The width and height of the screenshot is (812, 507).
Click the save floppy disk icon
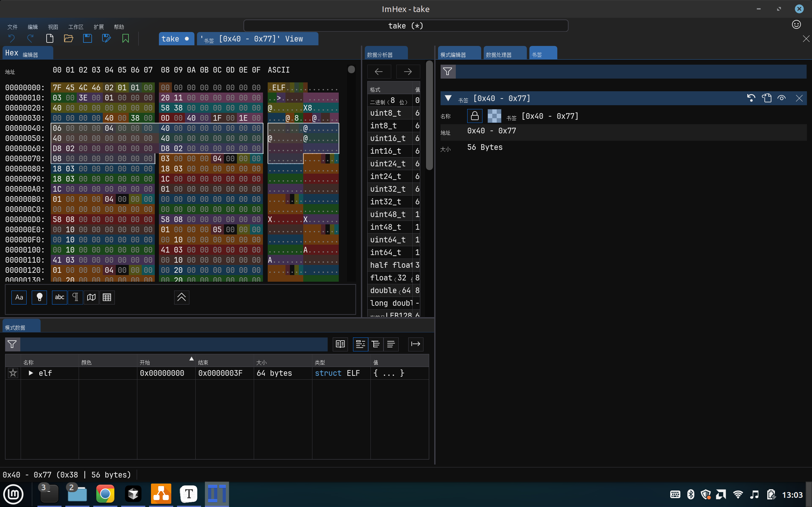[87, 39]
